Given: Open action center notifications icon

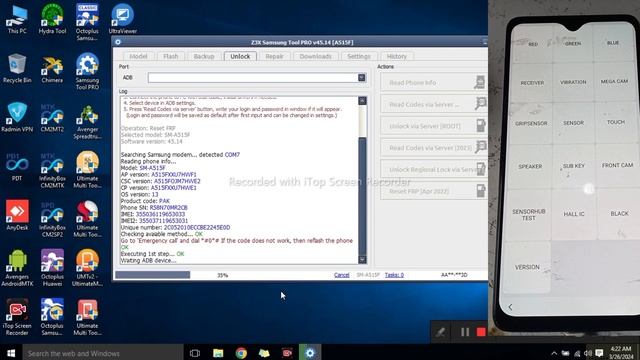Looking at the screenshot, I should (x=599, y=353).
